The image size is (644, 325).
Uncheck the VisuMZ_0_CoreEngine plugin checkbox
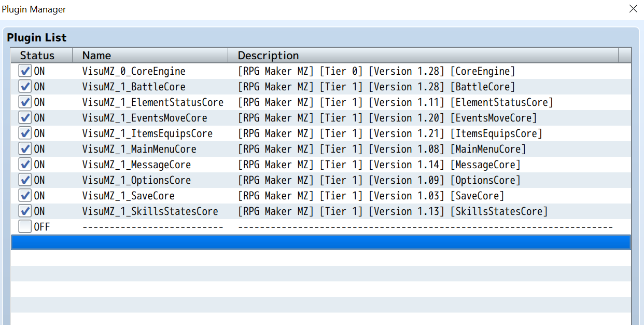pyautogui.click(x=25, y=71)
